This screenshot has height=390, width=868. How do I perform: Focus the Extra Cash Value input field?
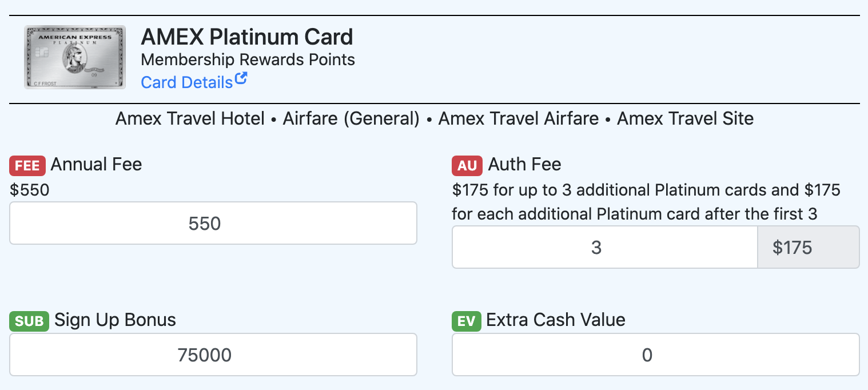[656, 355]
